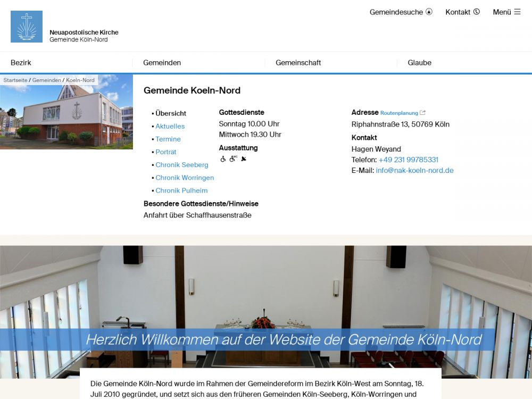Expand the Bezirk navigation menu
The height and width of the screenshot is (399, 532).
tap(21, 63)
